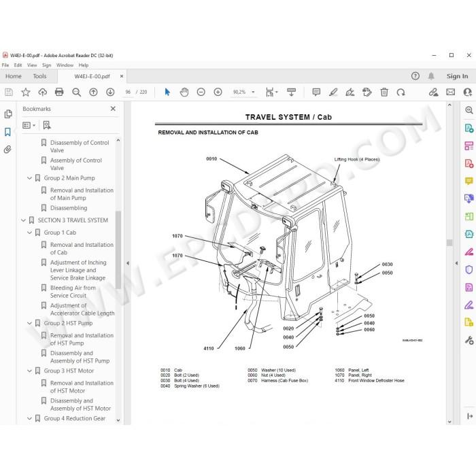Click the share link icon
Image resolution: width=476 pixels, height=476 pixels.
click(433, 92)
